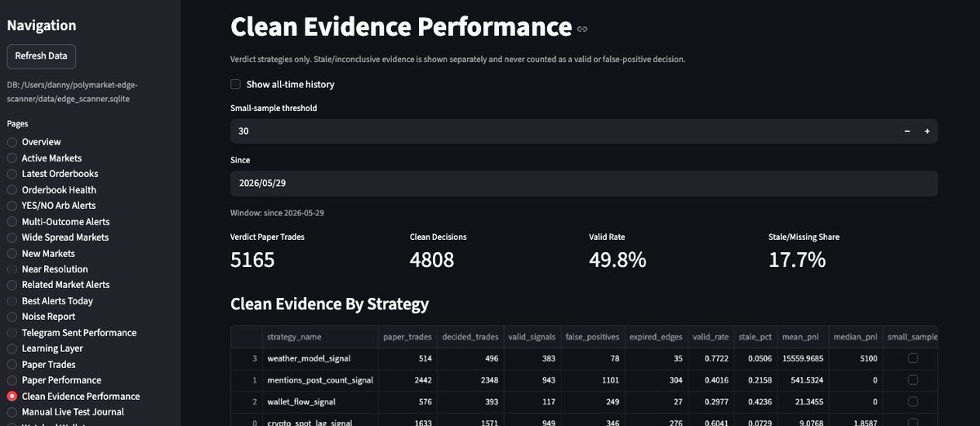
Task: Click the weather_model_signal strategy cell
Action: 319,358
